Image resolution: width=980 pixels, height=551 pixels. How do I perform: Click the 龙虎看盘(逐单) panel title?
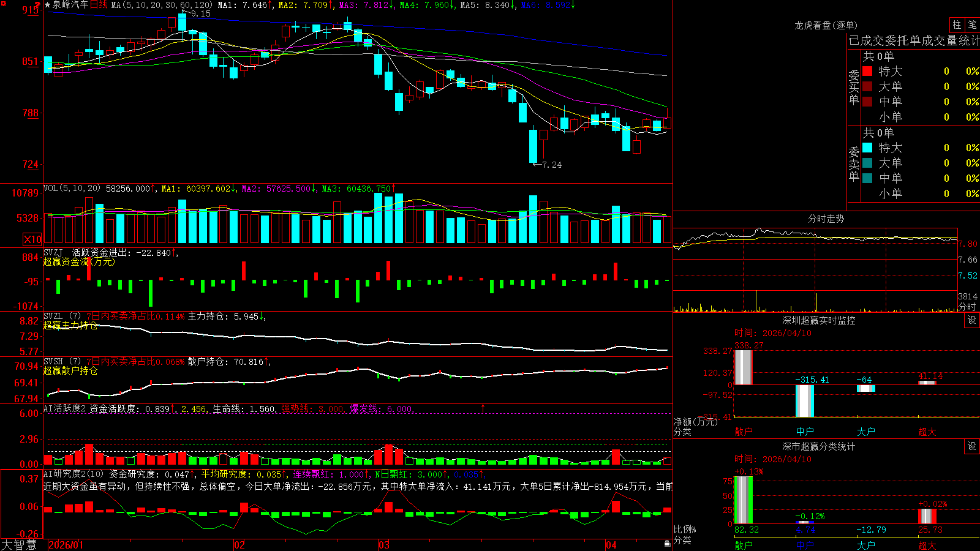826,25
